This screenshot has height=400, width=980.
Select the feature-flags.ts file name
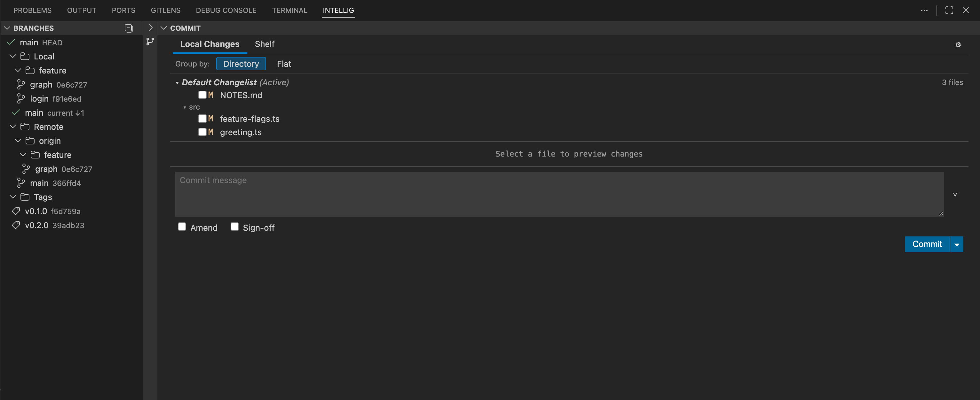(249, 119)
